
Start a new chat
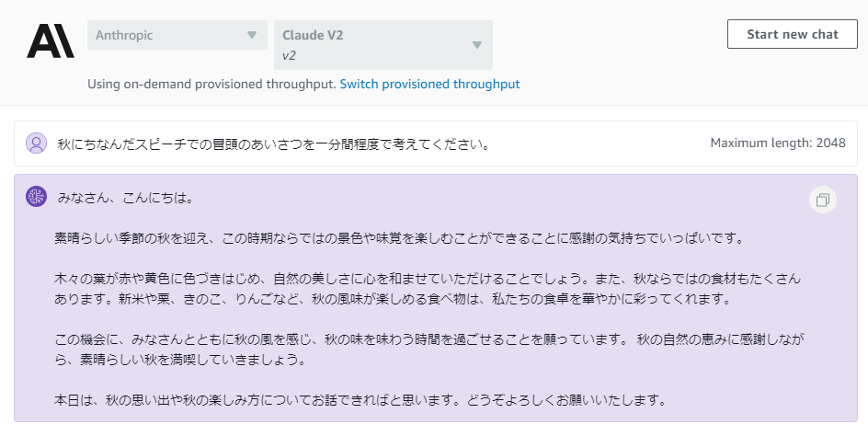[793, 34]
